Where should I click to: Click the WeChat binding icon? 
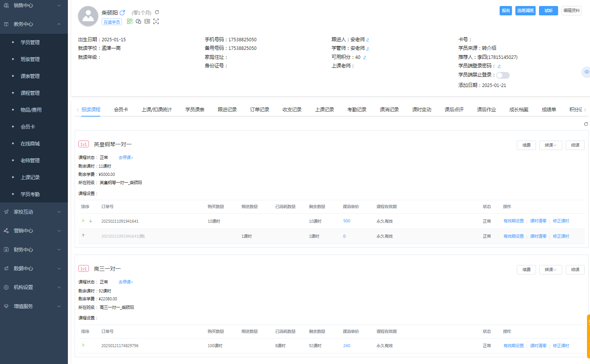point(138,21)
